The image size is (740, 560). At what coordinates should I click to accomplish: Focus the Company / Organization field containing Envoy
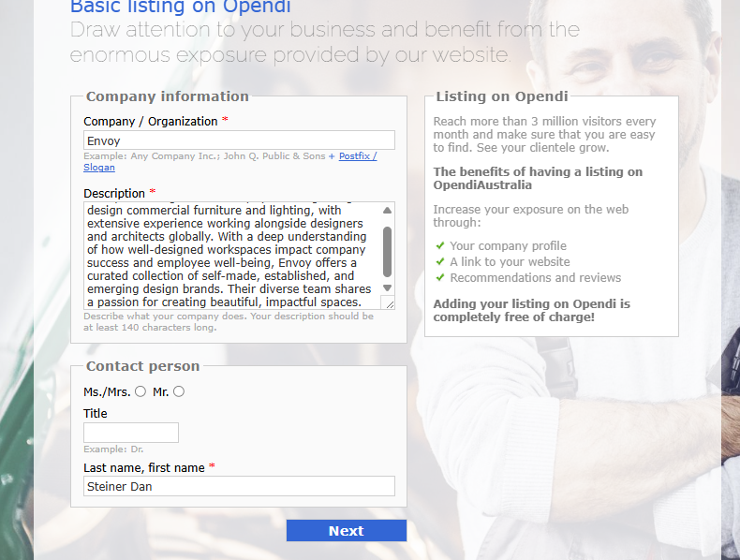pyautogui.click(x=239, y=140)
